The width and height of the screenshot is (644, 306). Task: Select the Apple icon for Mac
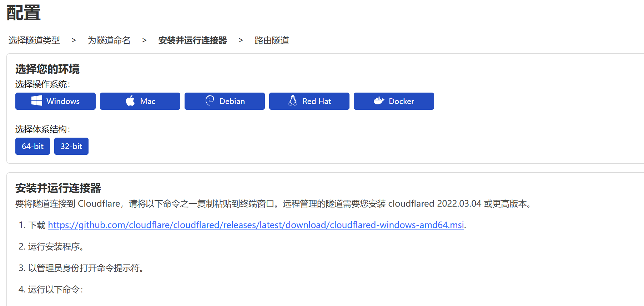pyautogui.click(x=130, y=101)
